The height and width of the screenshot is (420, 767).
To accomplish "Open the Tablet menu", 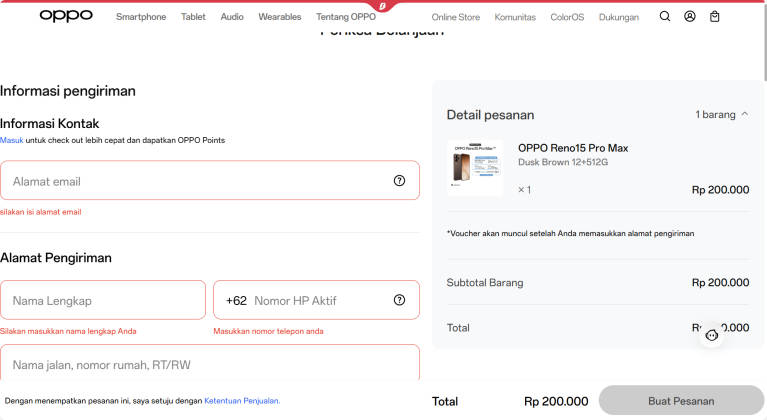I will click(193, 17).
